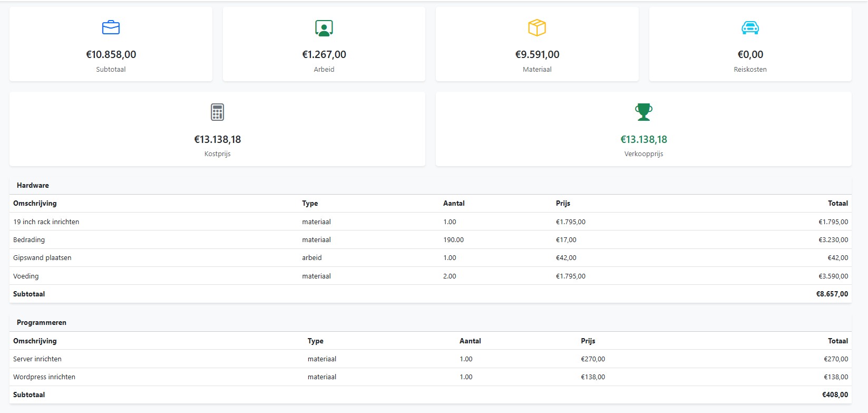Click the calculator icon above Kostprijs
This screenshot has height=413, width=868.
point(217,112)
